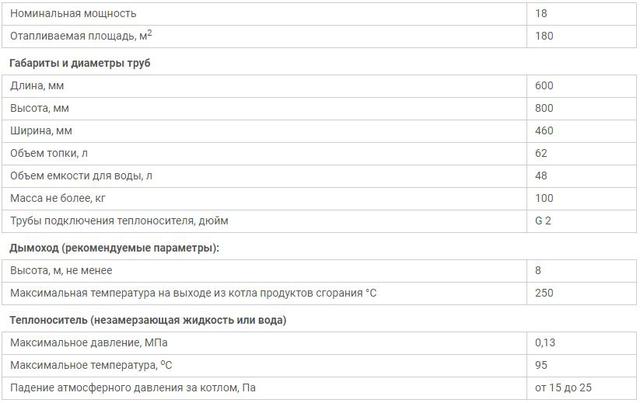Click the length value 600
The image size is (640, 403).
click(544, 86)
